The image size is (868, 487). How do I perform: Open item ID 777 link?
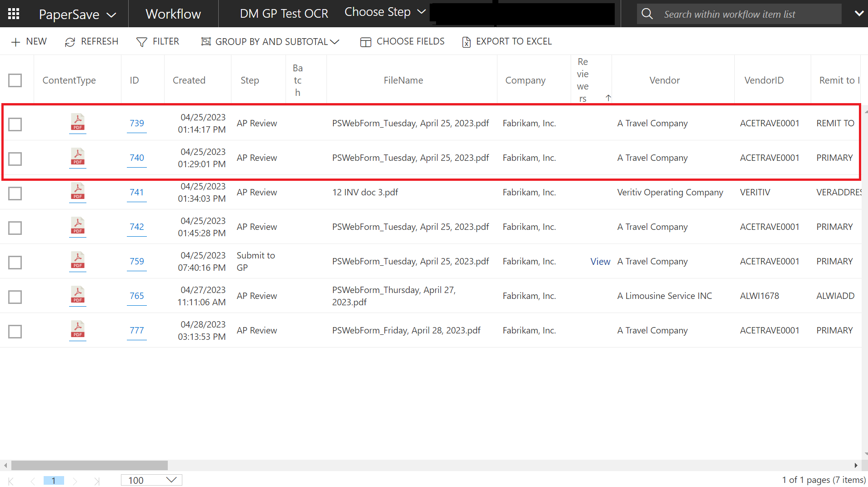(136, 330)
